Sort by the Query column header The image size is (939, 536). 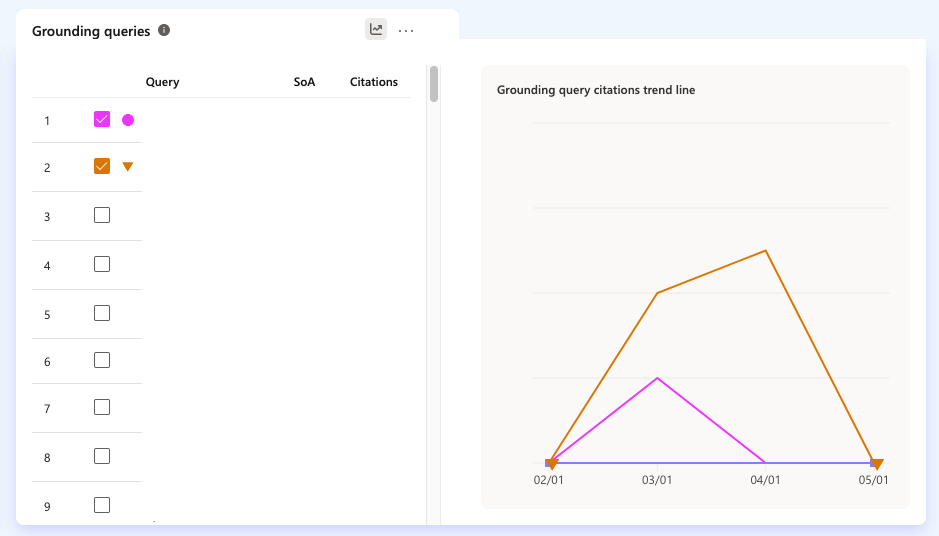coord(162,82)
